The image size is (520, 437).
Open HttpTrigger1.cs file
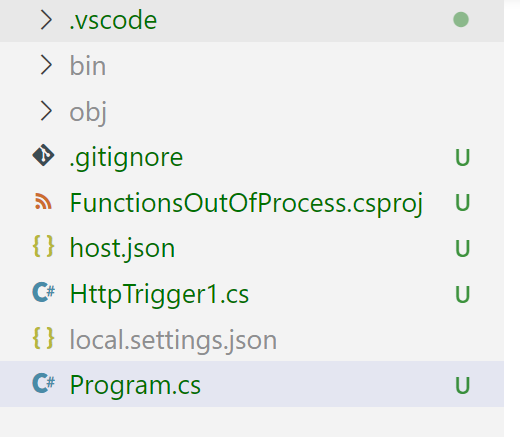pyautogui.click(x=159, y=295)
